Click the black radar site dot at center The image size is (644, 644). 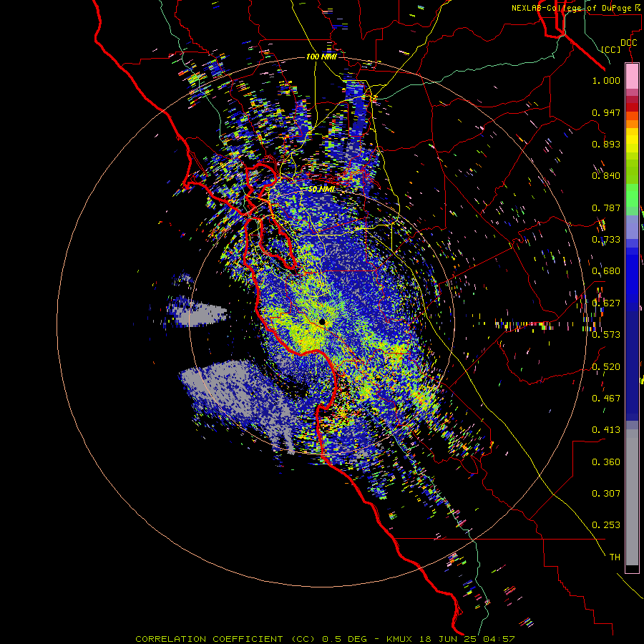323,322
